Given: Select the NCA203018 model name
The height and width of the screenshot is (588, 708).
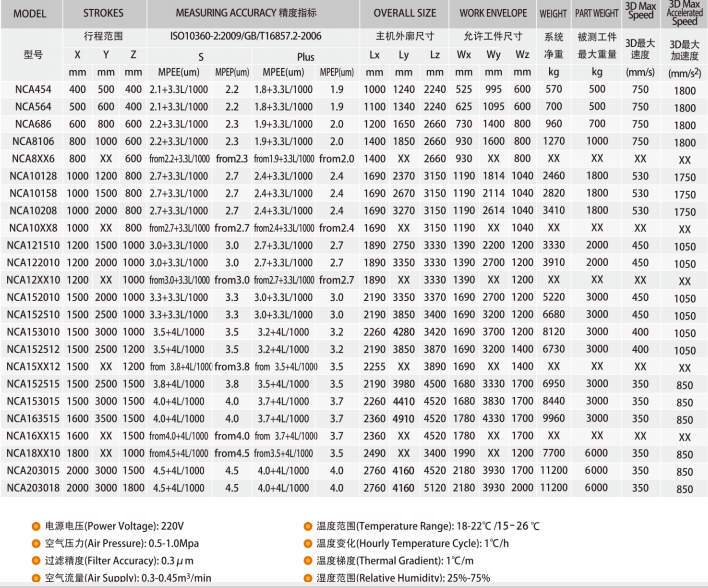Looking at the screenshot, I should 33,488.
